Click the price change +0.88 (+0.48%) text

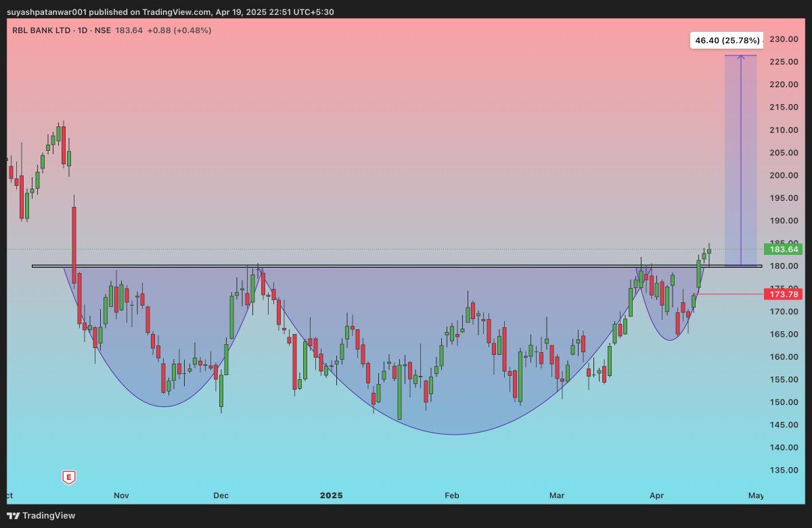point(179,30)
